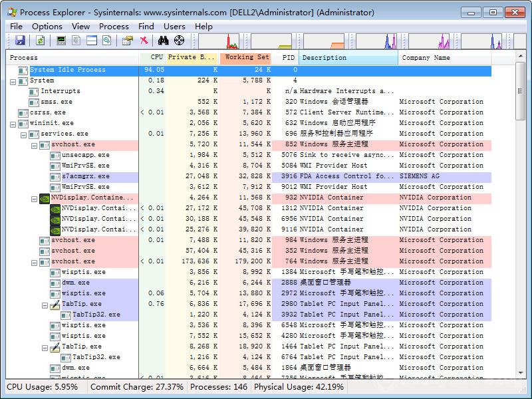Click the scrollbar up arrow
This screenshot has width=532, height=399.
point(521,56)
